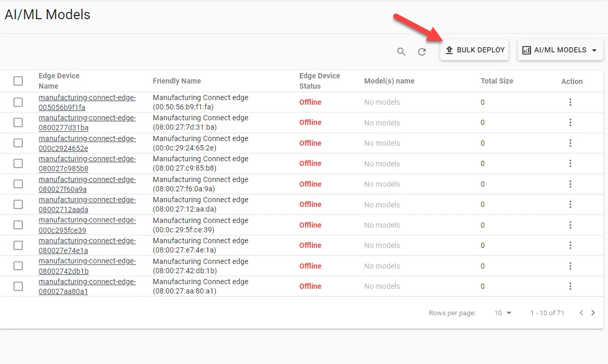The image size is (608, 364).
Task: Click the Model(s) name column header
Action: [389, 81]
